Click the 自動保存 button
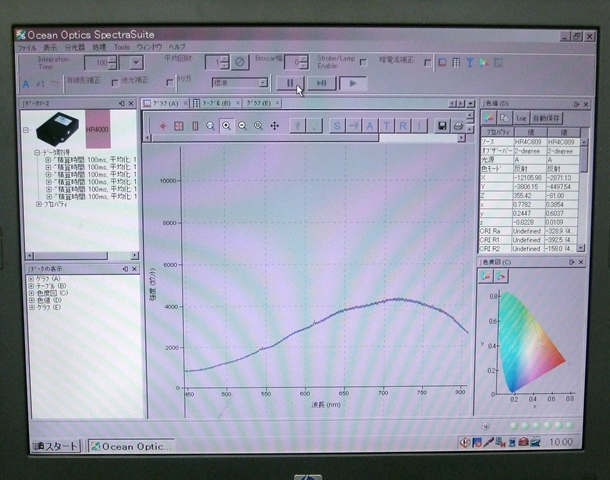 click(547, 118)
